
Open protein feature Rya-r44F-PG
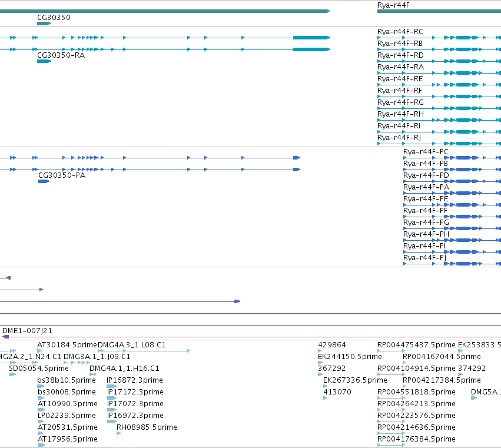426,223
